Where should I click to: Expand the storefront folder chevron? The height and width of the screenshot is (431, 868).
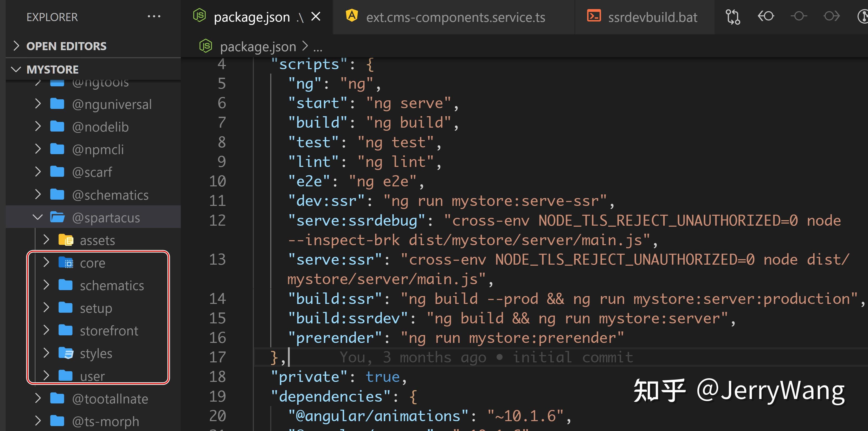(x=47, y=330)
